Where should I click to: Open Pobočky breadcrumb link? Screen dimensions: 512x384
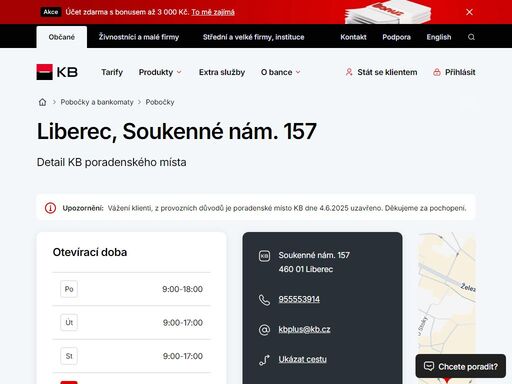tap(160, 102)
